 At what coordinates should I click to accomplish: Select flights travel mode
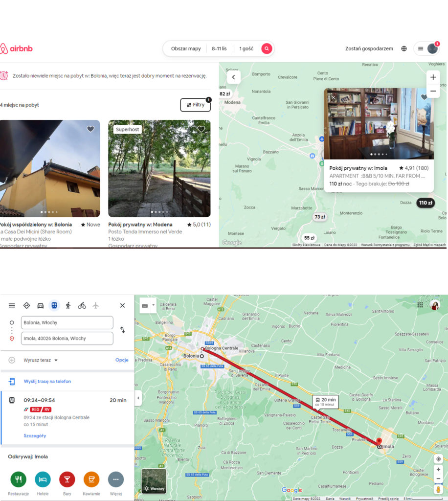point(95,305)
